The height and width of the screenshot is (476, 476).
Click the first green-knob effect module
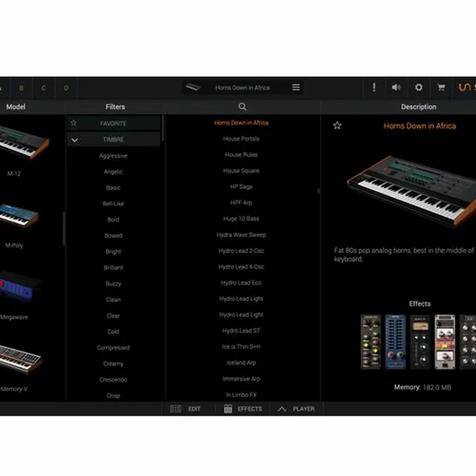click(370, 342)
